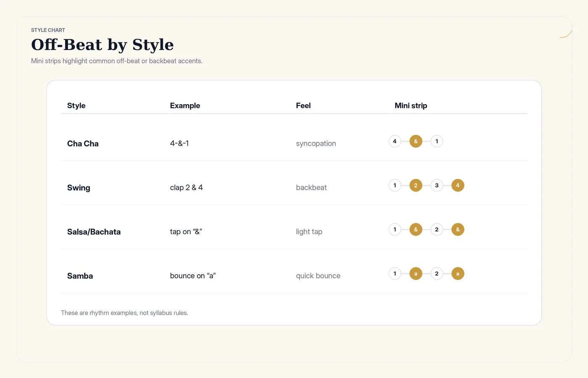Click the tap on "&" example
Viewport: 588px width, 378px height.
coord(186,232)
